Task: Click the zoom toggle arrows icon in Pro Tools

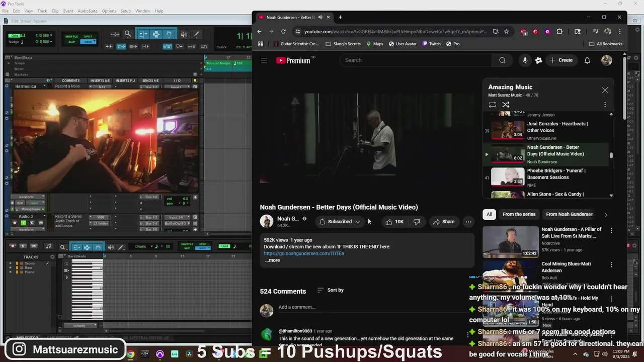Action: click(115, 34)
